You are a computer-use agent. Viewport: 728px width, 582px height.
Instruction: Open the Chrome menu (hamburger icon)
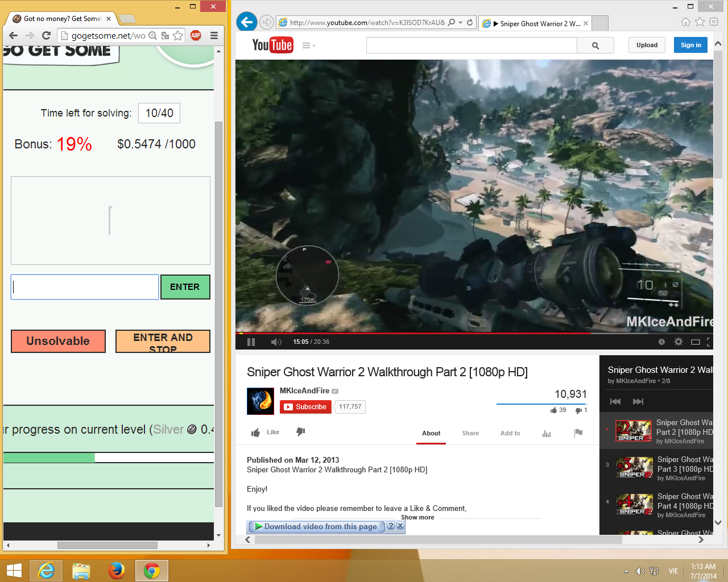[x=214, y=35]
